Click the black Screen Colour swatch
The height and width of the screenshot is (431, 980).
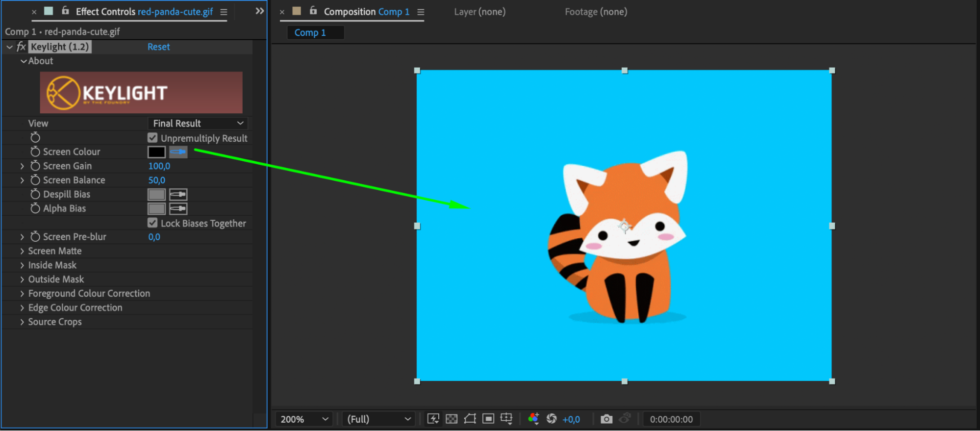click(156, 152)
